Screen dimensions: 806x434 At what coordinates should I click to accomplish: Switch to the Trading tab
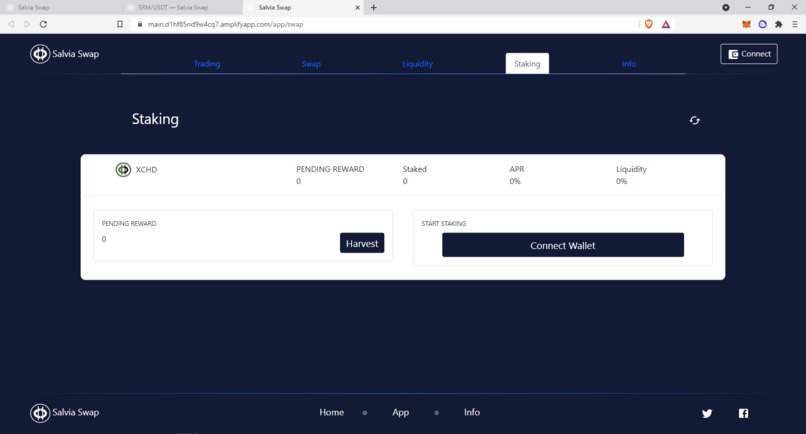coord(207,64)
